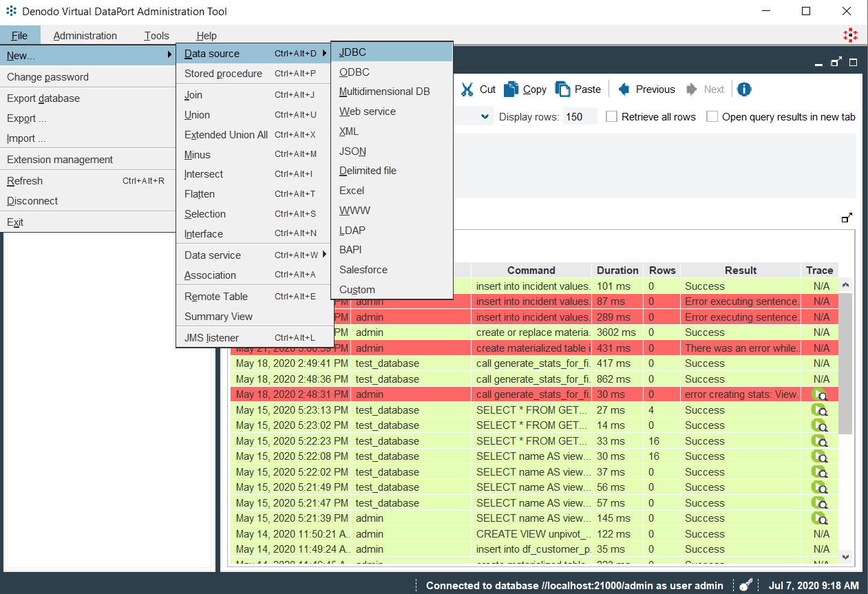Click the Display rows input field

click(580, 117)
